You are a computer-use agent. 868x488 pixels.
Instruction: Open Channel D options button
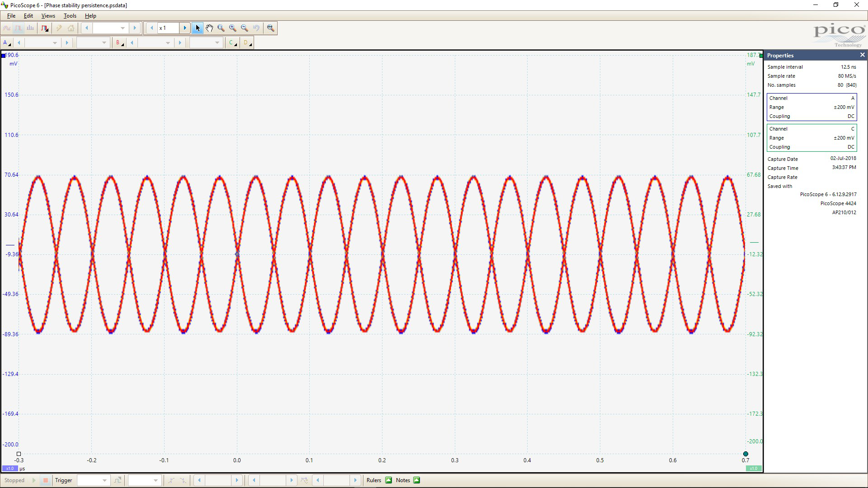247,43
